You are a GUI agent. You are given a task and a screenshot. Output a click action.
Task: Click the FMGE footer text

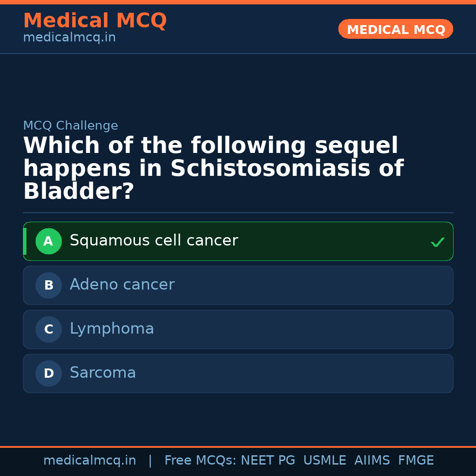click(x=416, y=461)
